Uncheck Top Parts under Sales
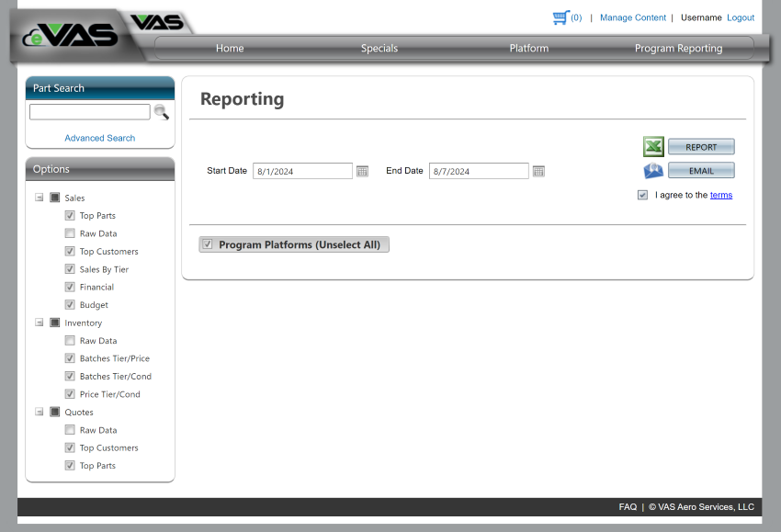Screen dimensions: 781x532 (70, 215)
